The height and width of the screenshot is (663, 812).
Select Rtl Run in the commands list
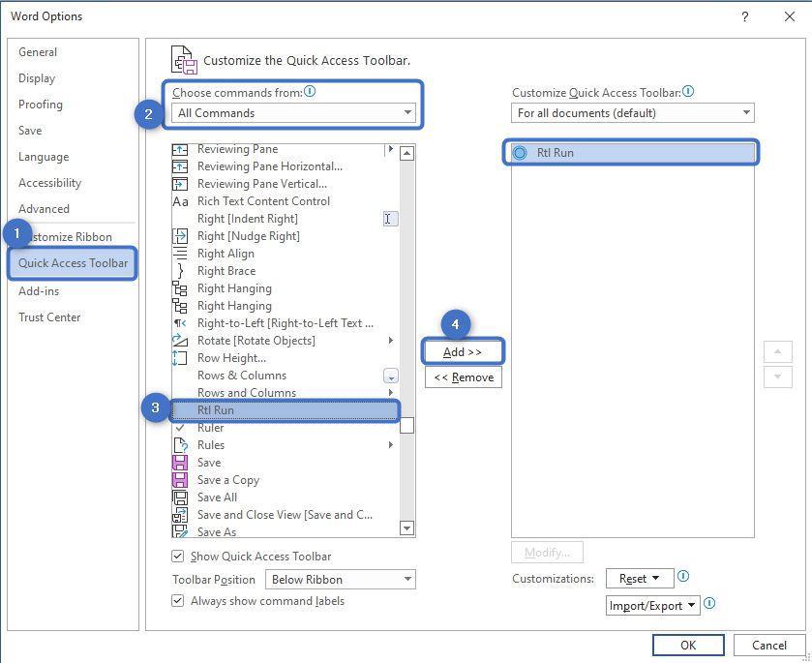[286, 410]
